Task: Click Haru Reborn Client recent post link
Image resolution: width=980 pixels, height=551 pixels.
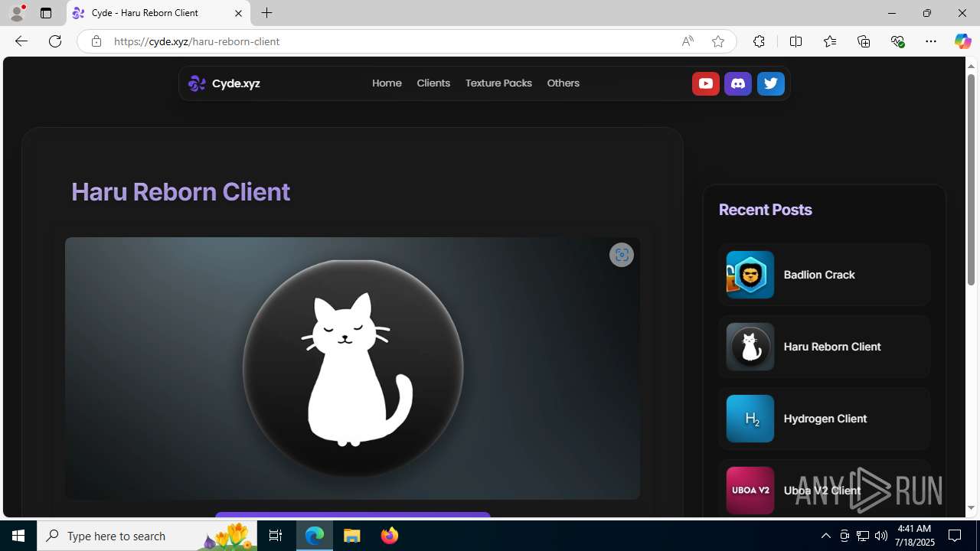Action: coord(832,347)
